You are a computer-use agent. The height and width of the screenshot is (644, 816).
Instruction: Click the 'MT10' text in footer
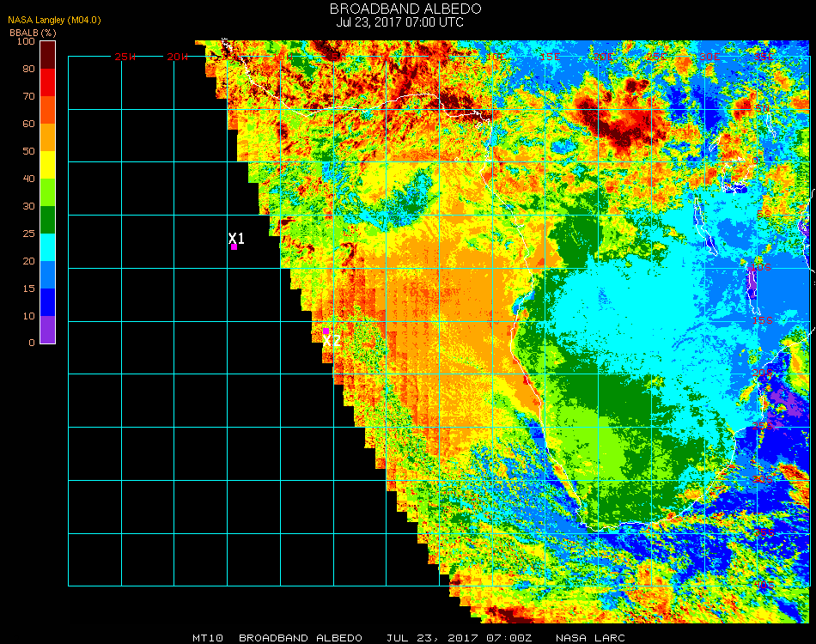click(x=208, y=638)
